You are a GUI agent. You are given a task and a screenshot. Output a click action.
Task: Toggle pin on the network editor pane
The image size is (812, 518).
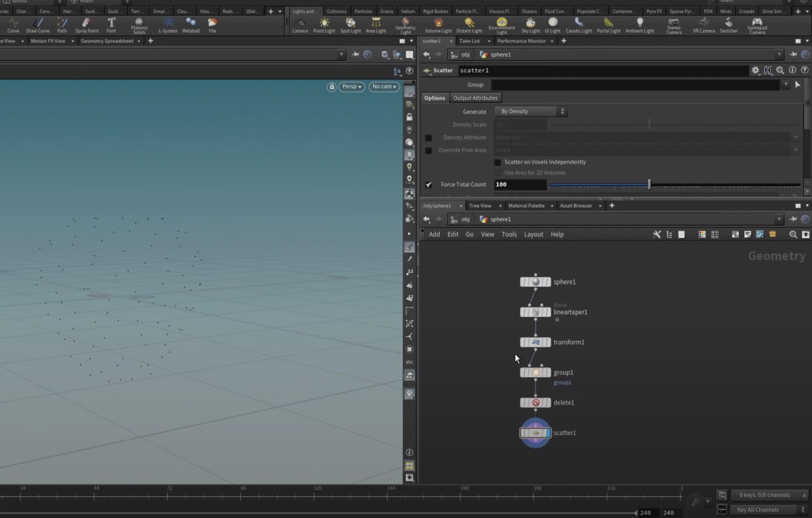(793, 219)
